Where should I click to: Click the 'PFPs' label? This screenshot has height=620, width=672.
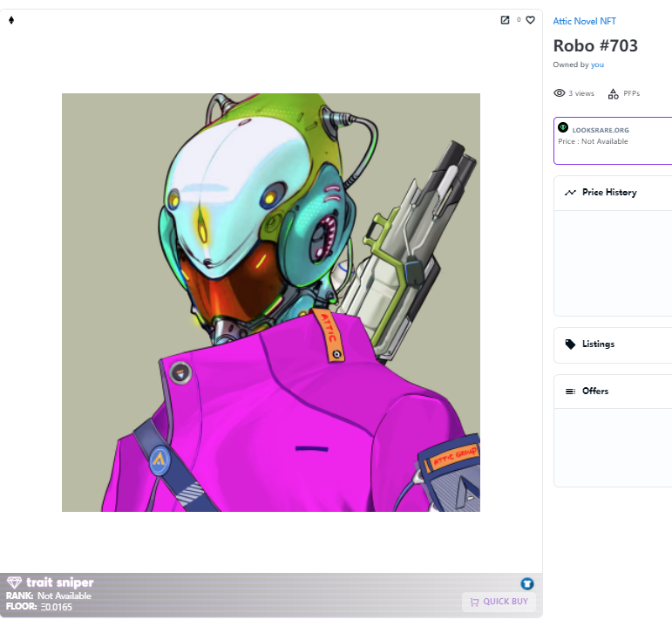(631, 93)
